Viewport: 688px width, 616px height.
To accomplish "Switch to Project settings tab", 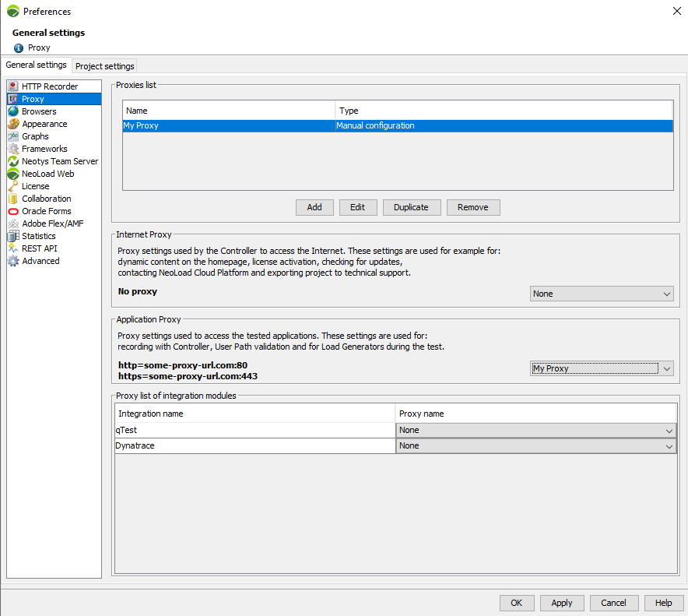I will [105, 66].
